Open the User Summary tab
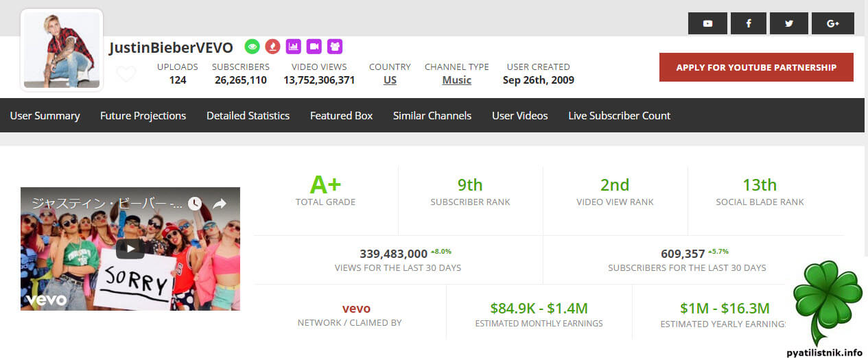The height and width of the screenshot is (358, 868). (x=45, y=115)
